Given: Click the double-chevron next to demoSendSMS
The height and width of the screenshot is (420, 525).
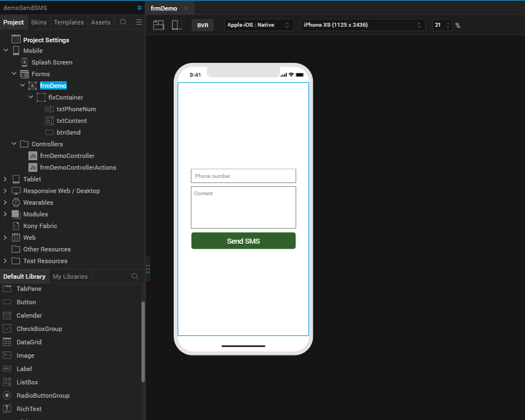Looking at the screenshot, I should coord(139,8).
